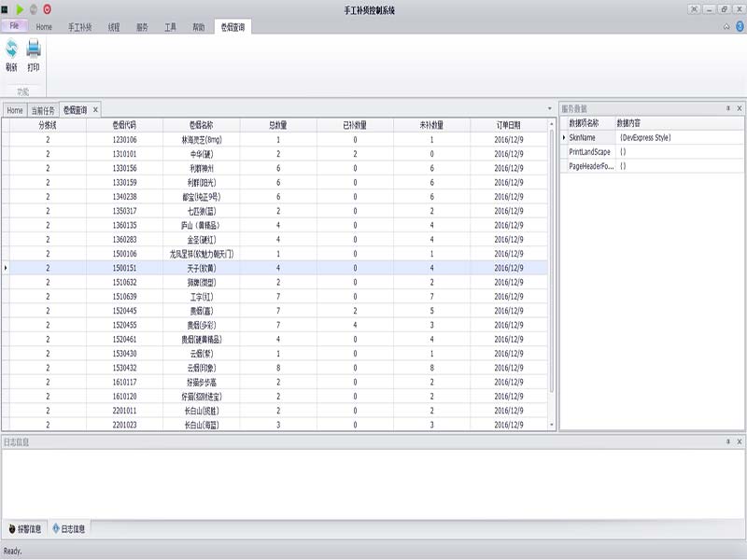
Task: Click the 订单日期 column header
Action: tap(508, 124)
